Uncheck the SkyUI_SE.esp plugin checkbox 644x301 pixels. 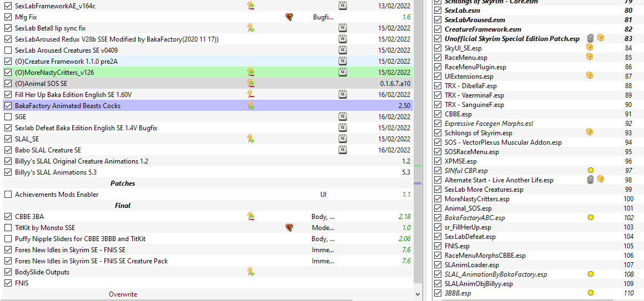[437, 48]
